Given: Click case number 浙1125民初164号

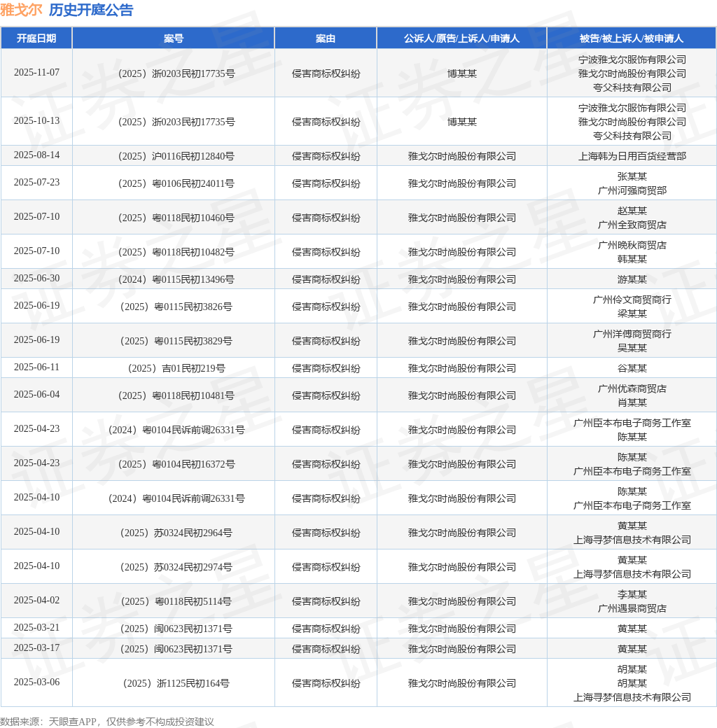Looking at the screenshot, I should tap(176, 683).
